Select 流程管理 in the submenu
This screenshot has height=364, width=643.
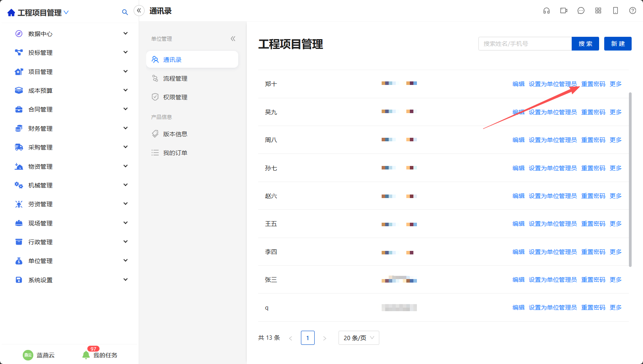point(192,78)
